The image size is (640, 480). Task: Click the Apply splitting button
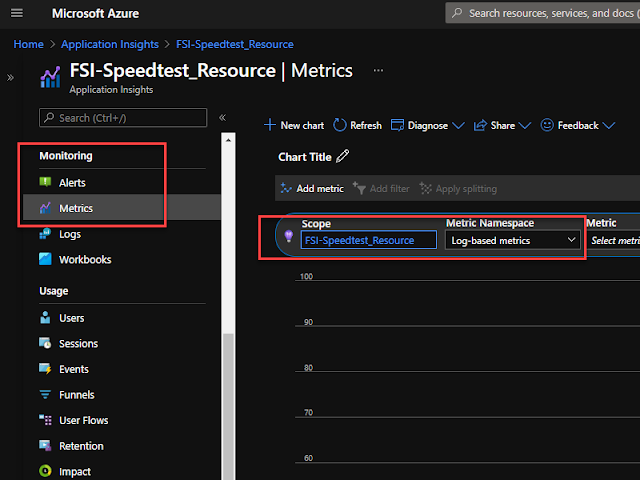tap(458, 189)
